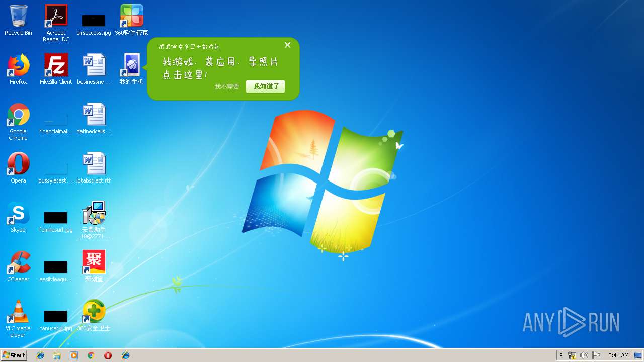Select the businessne... Word document

click(x=94, y=69)
